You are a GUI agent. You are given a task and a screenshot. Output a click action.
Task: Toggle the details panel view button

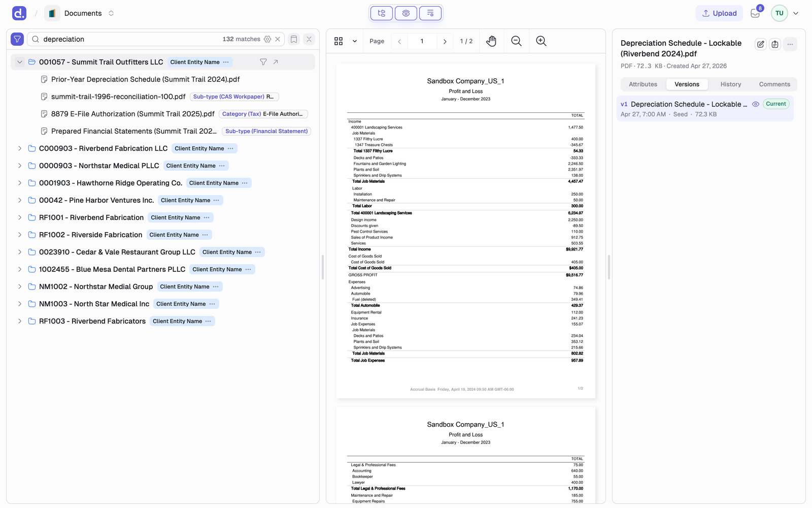click(x=430, y=13)
